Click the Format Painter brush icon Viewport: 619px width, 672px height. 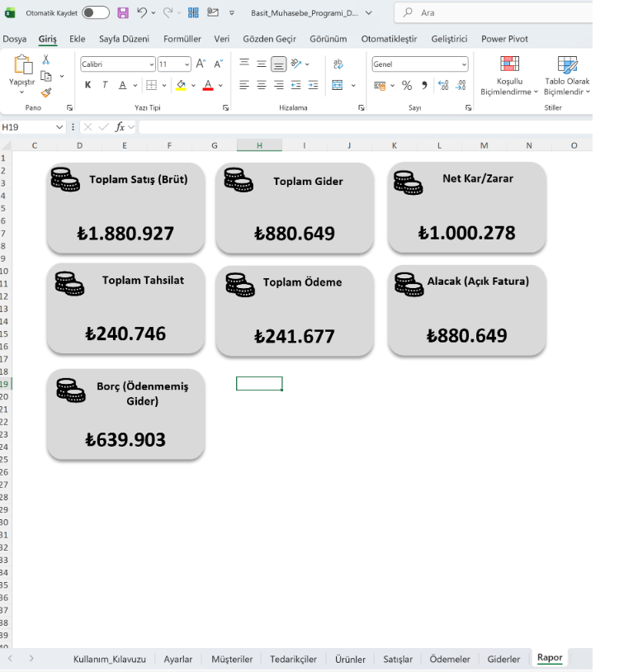(46, 92)
